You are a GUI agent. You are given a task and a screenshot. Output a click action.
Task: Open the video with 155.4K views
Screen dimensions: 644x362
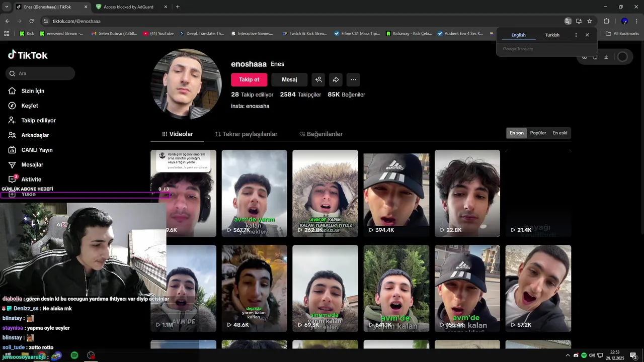(467, 288)
